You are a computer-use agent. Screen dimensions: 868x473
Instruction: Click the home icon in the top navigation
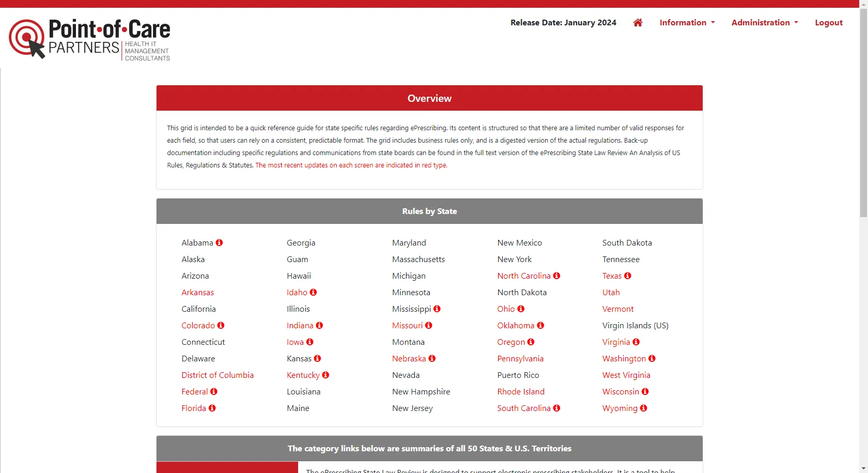tap(638, 22)
